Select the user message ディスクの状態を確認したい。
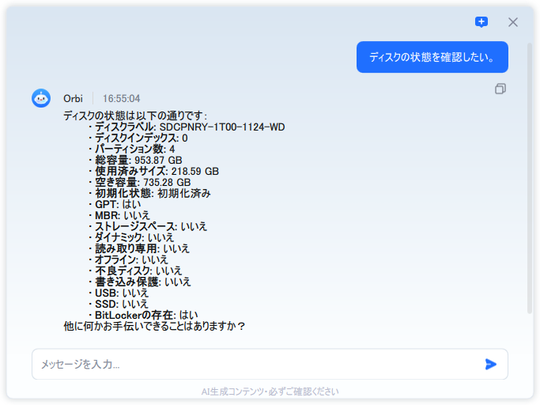The image size is (540, 405). [x=432, y=57]
